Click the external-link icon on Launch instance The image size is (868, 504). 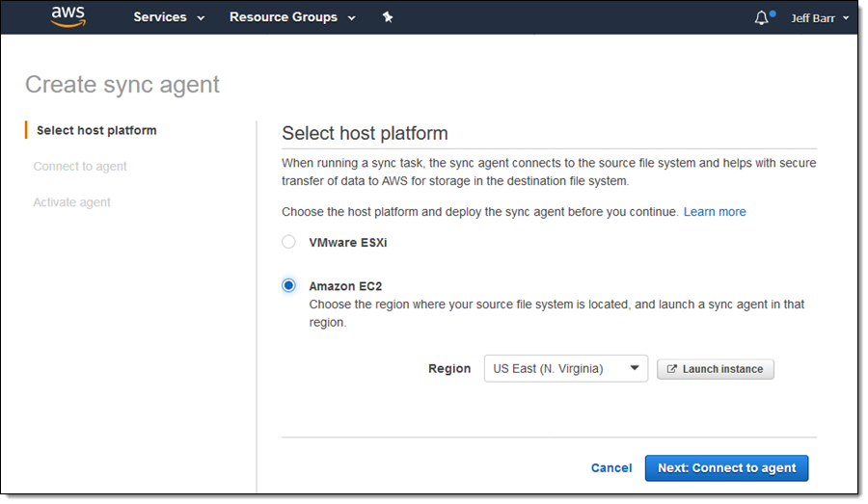pyautogui.click(x=671, y=369)
